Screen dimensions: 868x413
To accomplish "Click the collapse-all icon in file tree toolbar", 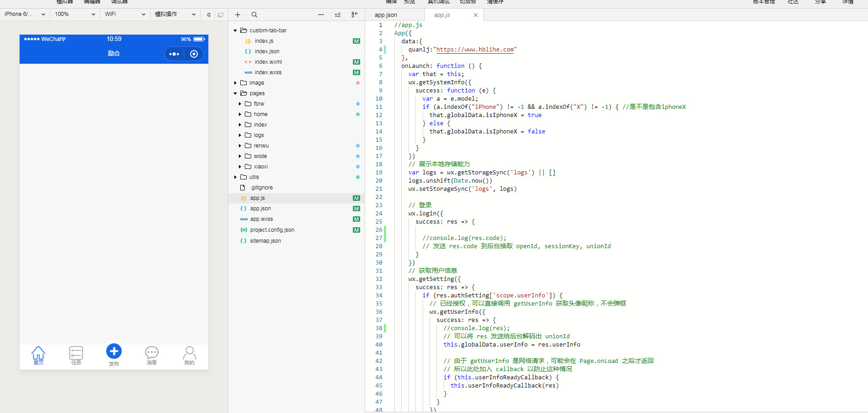I will (x=338, y=15).
